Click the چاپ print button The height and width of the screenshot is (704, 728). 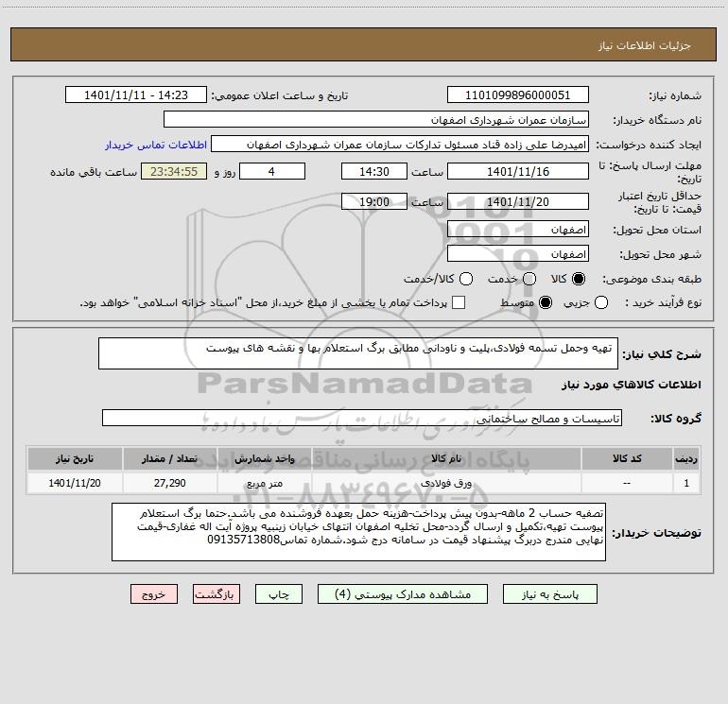click(x=279, y=594)
